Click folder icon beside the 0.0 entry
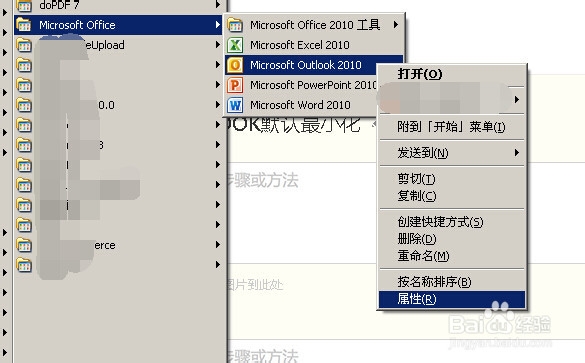The image size is (585, 363). [24, 105]
